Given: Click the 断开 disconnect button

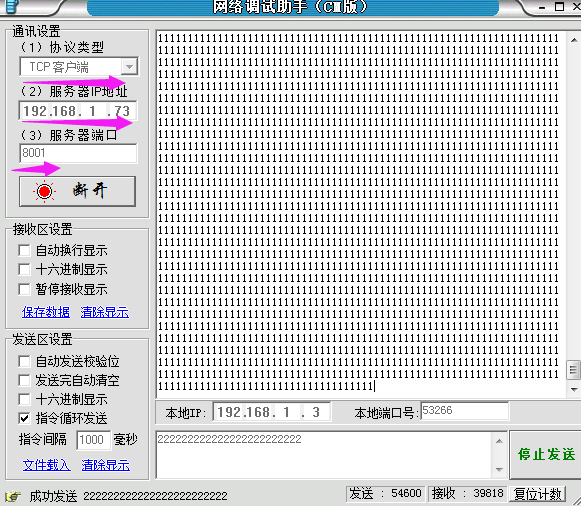Looking at the screenshot, I should click(x=77, y=191).
